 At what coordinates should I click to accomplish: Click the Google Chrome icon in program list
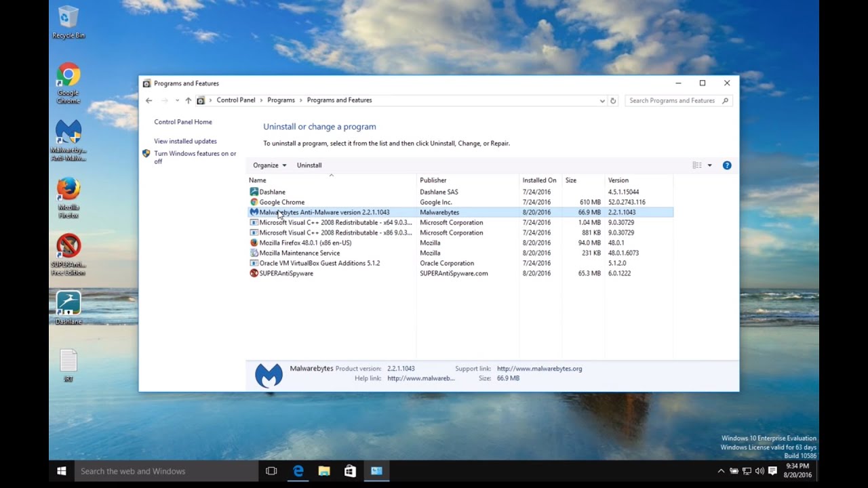254,202
